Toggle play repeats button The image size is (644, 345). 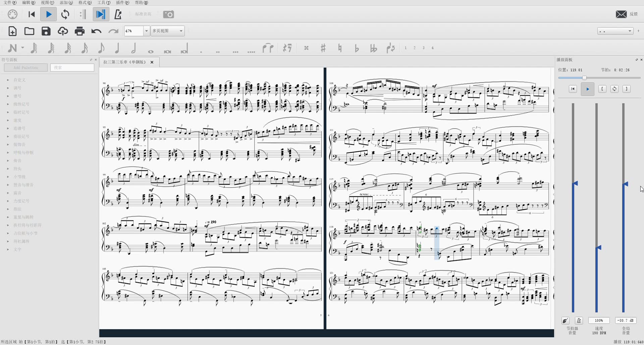click(83, 14)
